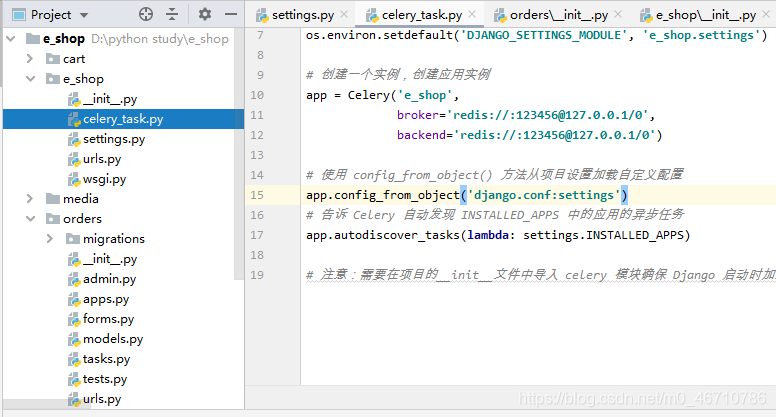Click the Python file icon of wsgi.py
Image resolution: width=776 pixels, height=417 pixels.
(74, 180)
